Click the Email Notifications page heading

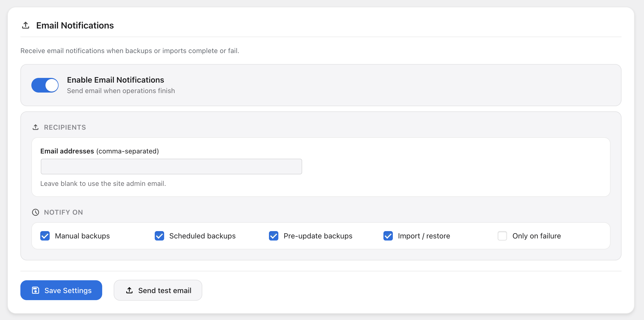point(75,25)
